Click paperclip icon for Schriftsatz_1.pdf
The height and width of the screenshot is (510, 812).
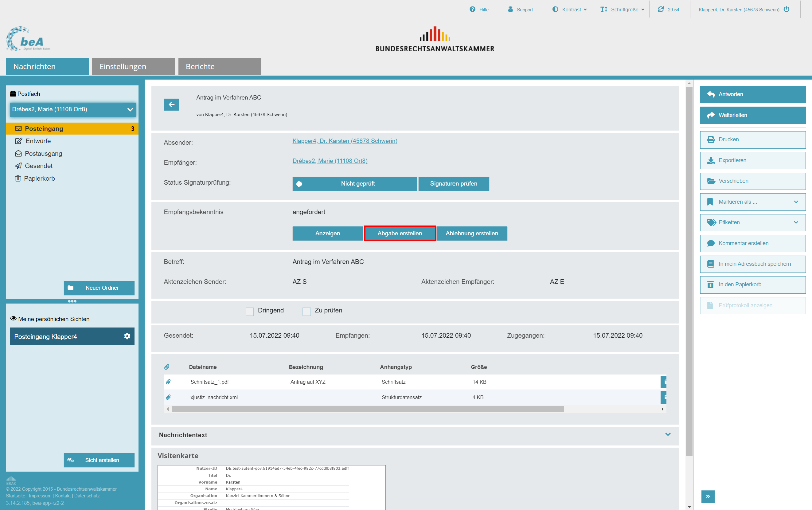pyautogui.click(x=168, y=382)
